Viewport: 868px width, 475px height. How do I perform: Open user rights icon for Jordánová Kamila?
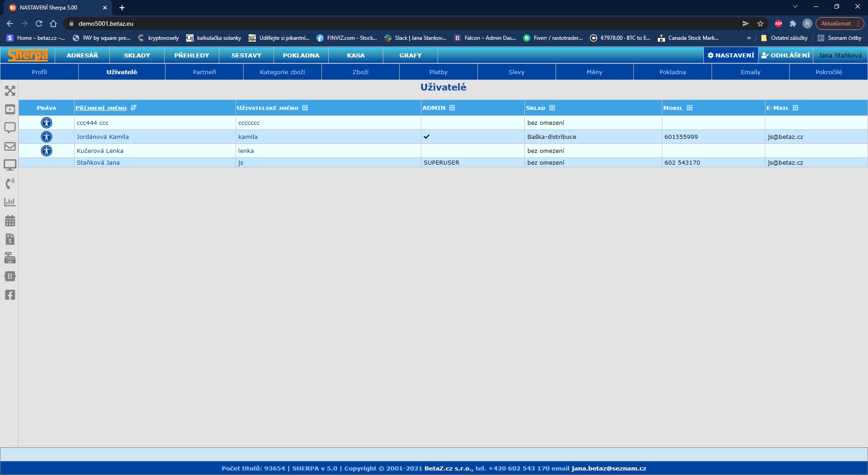click(x=47, y=137)
